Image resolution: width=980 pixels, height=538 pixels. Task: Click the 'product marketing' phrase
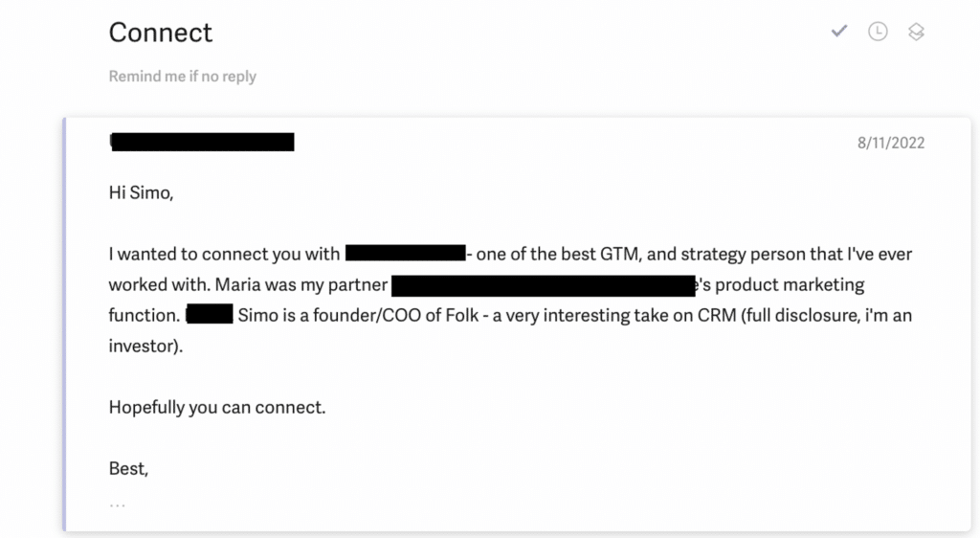pos(790,285)
